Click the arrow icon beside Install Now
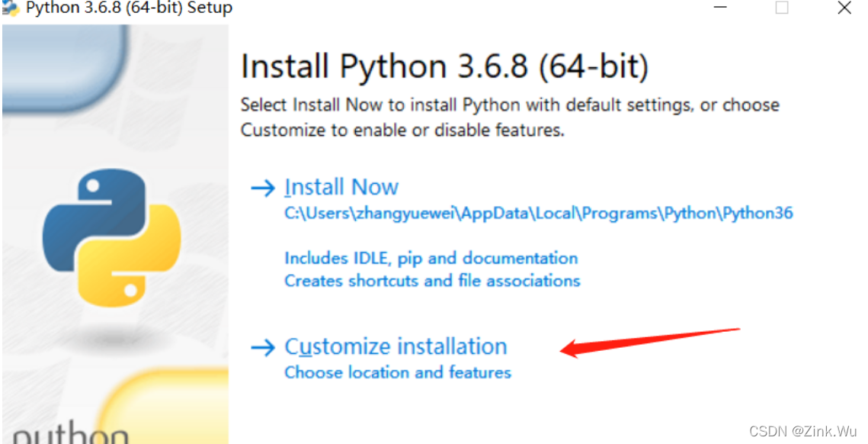Image resolution: width=868 pixels, height=444 pixels. pyautogui.click(x=263, y=188)
